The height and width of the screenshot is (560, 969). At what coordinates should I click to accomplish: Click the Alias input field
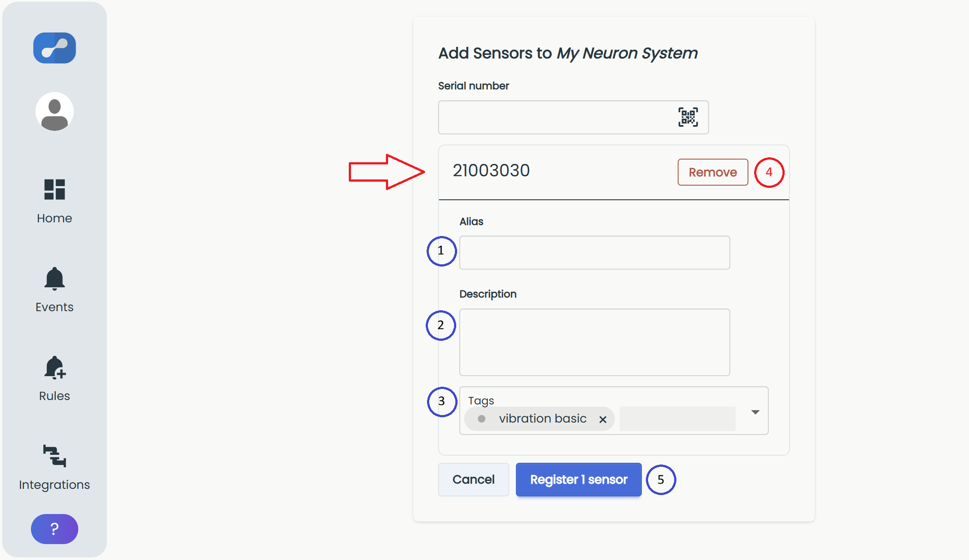pos(595,252)
